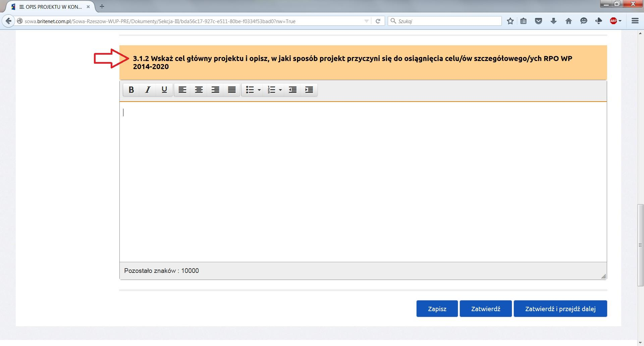This screenshot has width=644, height=346.
Task: Click the page vertical scrollbar thumb
Action: coord(641,245)
